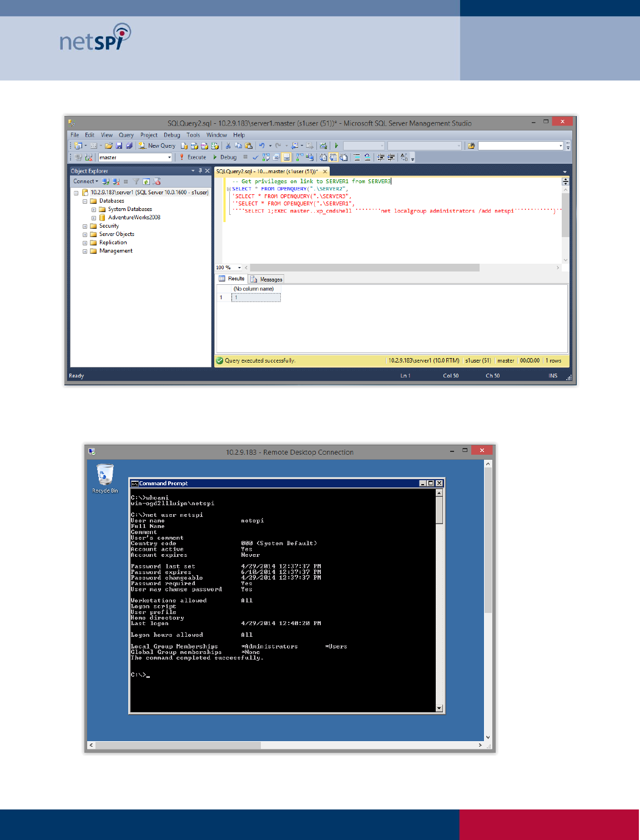Viewport: 640px width, 840px height.
Task: Close the SQLQuery2.sql tab with its X
Action: 325,172
